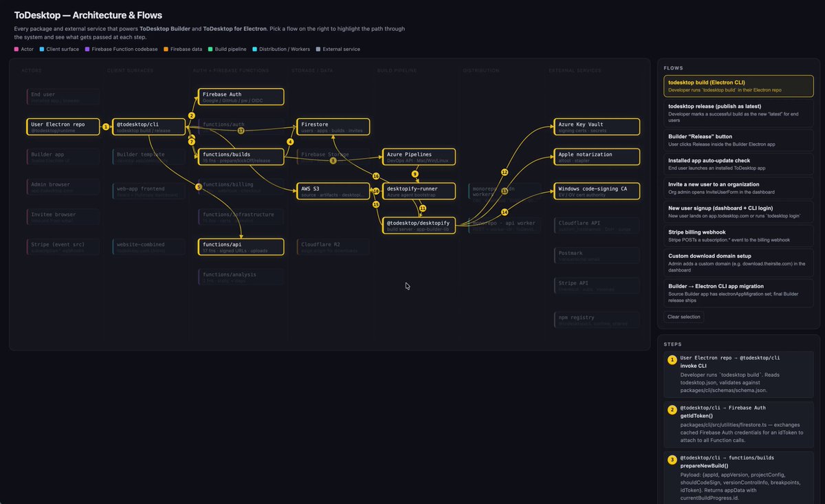Click the dimmed web-app frontend node
825x504 pixels.
tap(149, 191)
